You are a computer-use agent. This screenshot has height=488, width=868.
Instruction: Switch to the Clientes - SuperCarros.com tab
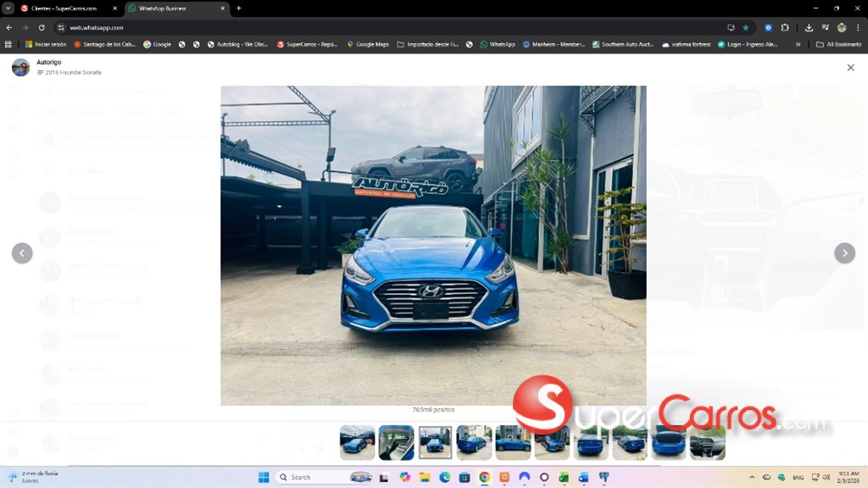click(x=64, y=8)
